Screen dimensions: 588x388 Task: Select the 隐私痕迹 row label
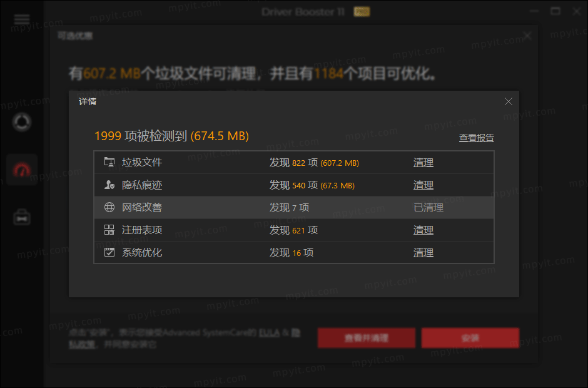(142, 185)
